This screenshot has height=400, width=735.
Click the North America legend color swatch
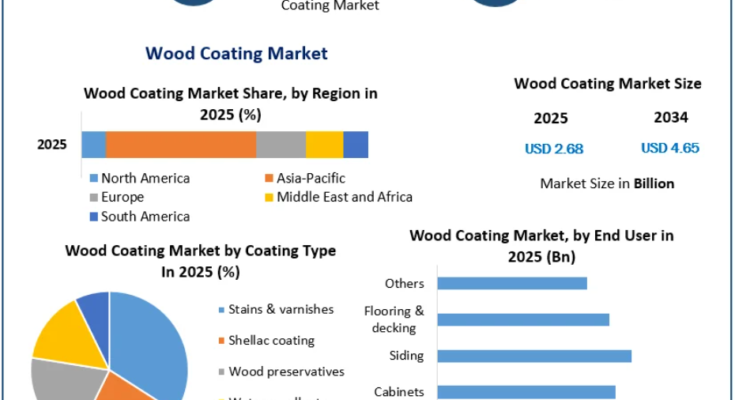(94, 178)
